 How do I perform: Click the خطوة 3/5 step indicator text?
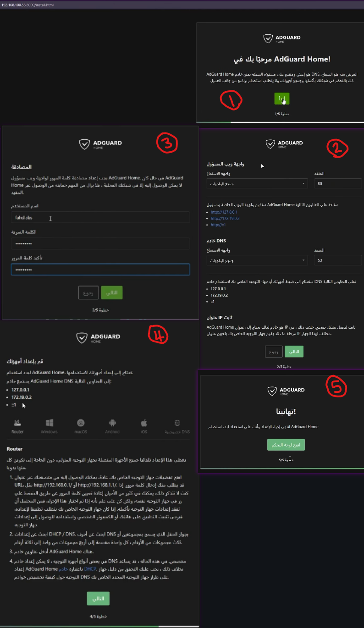tap(100, 310)
